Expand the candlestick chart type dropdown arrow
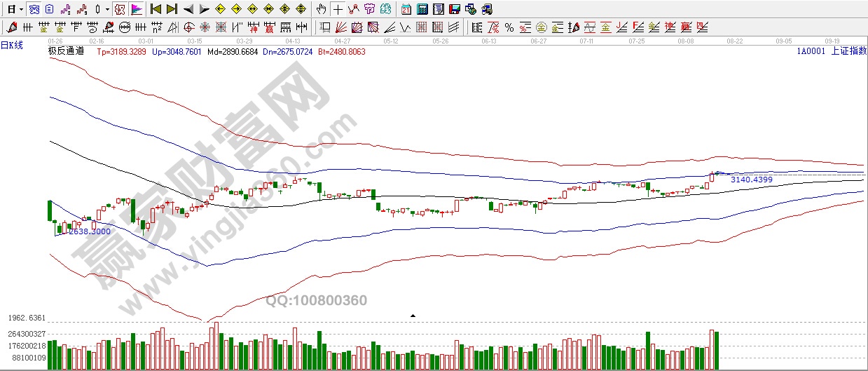The image size is (868, 371). click(106, 10)
